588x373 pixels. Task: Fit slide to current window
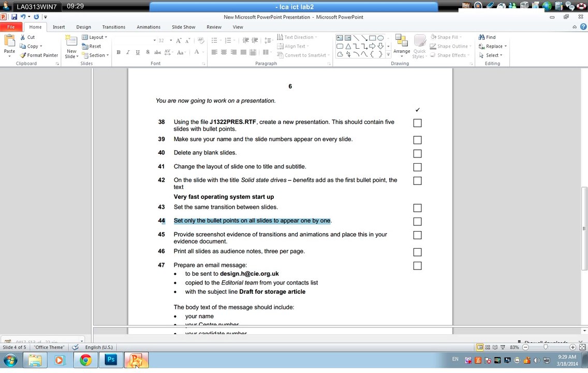click(582, 348)
